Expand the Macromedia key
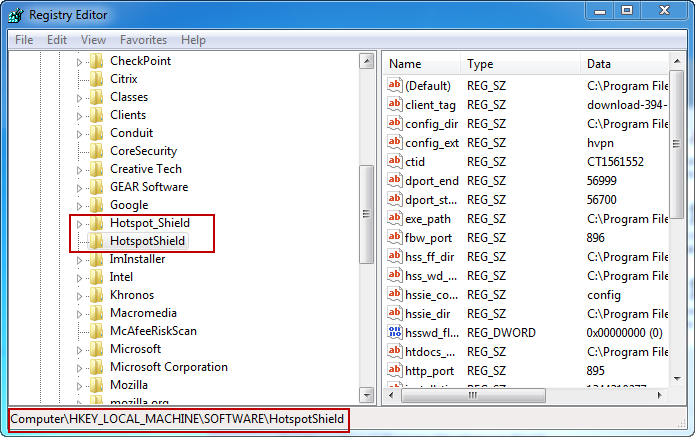 (79, 314)
